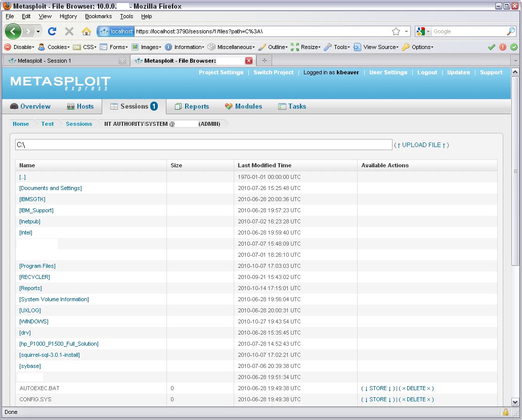Open the Resize toolbar menu
This screenshot has height=420, width=522.
coord(306,47)
